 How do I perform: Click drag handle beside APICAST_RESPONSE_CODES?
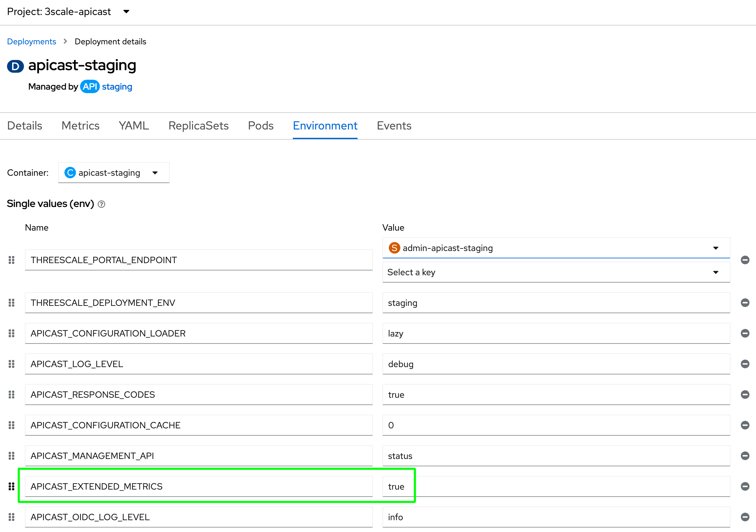(11, 395)
